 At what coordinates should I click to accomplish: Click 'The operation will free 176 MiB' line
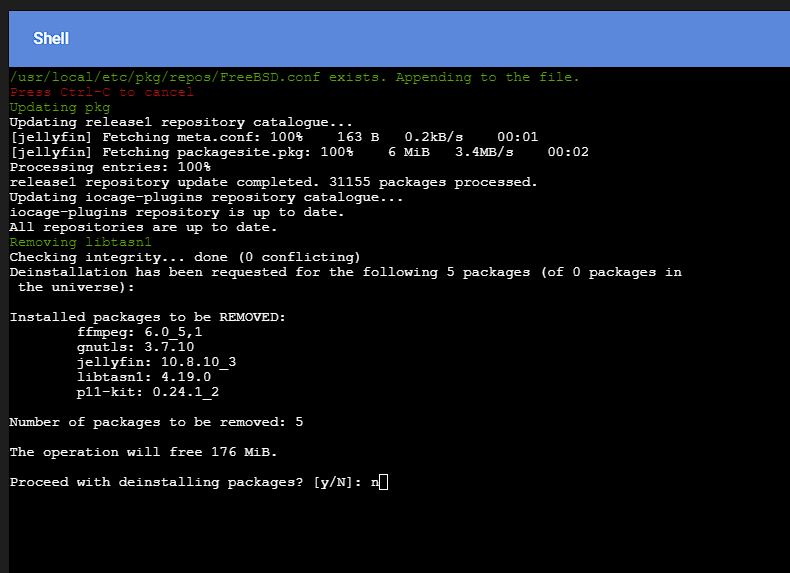pos(144,452)
